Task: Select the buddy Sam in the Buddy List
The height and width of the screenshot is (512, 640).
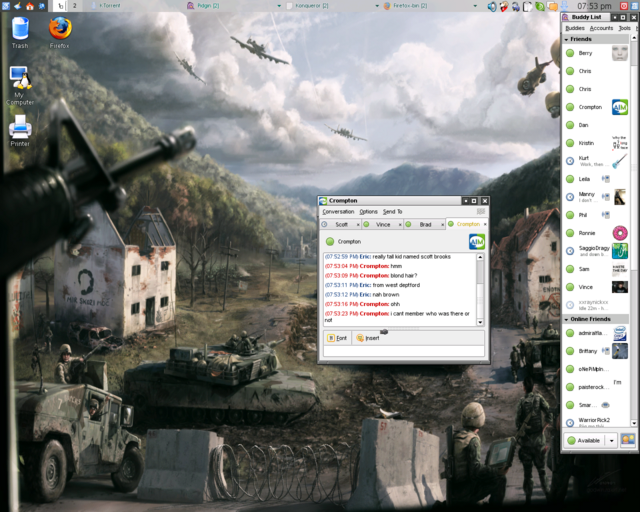Action: [x=596, y=269]
